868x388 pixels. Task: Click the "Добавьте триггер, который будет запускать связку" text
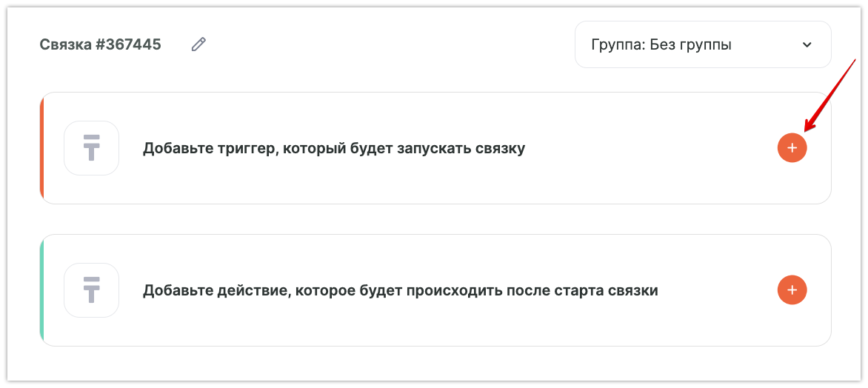tap(333, 148)
